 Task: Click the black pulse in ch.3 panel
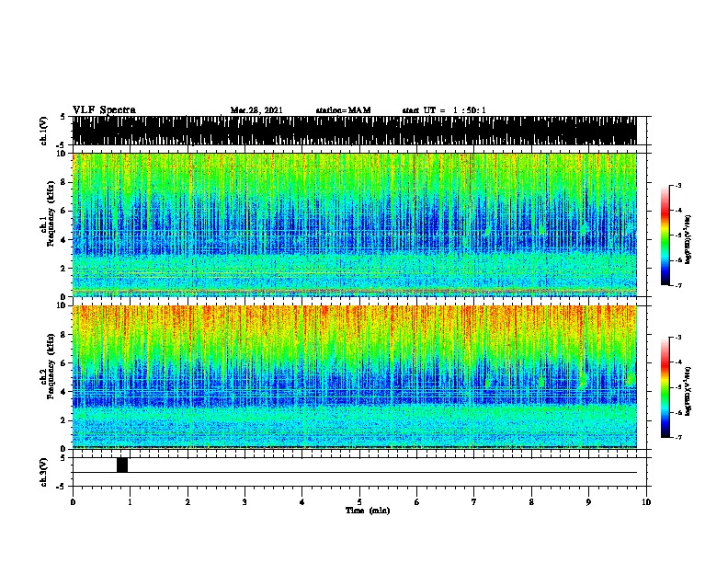click(x=122, y=465)
